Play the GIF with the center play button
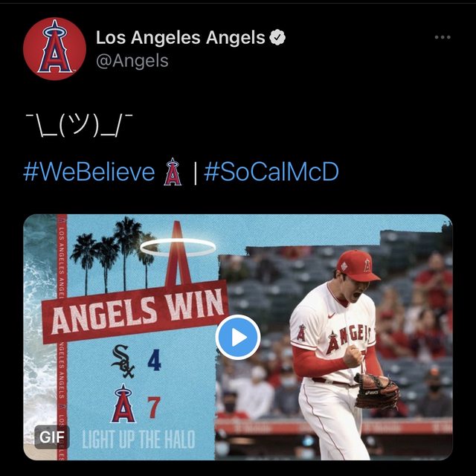 point(238,338)
